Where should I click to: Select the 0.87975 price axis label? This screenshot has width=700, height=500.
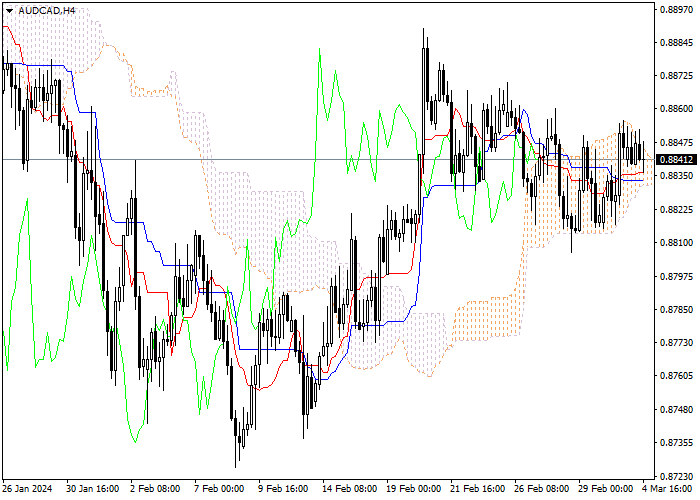(676, 276)
